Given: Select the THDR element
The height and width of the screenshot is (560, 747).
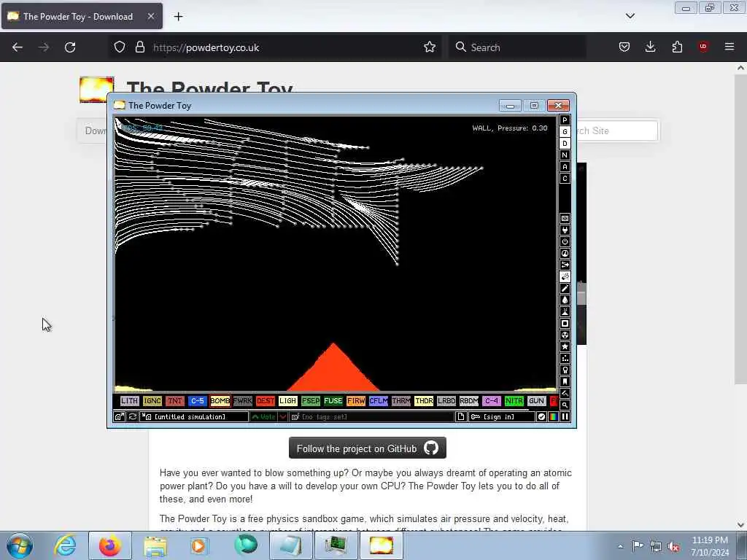Looking at the screenshot, I should [x=424, y=401].
